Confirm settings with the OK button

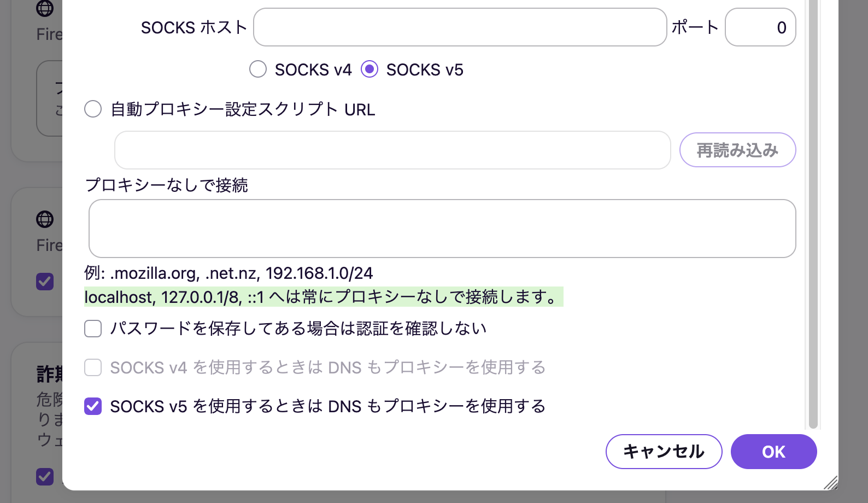(773, 452)
